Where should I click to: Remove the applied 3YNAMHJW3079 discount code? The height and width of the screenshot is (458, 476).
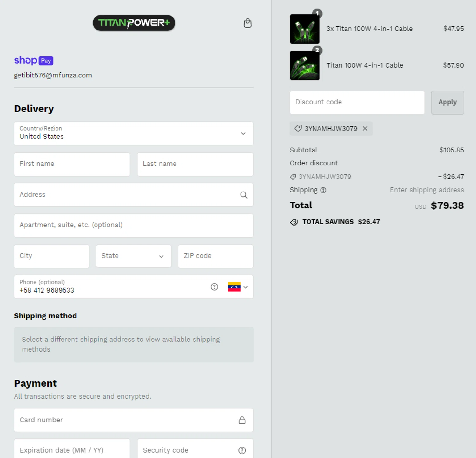[x=365, y=128]
